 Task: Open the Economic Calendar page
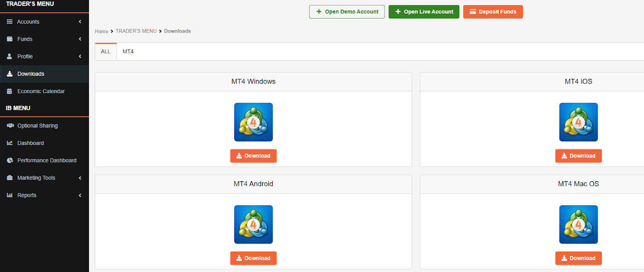click(44, 91)
